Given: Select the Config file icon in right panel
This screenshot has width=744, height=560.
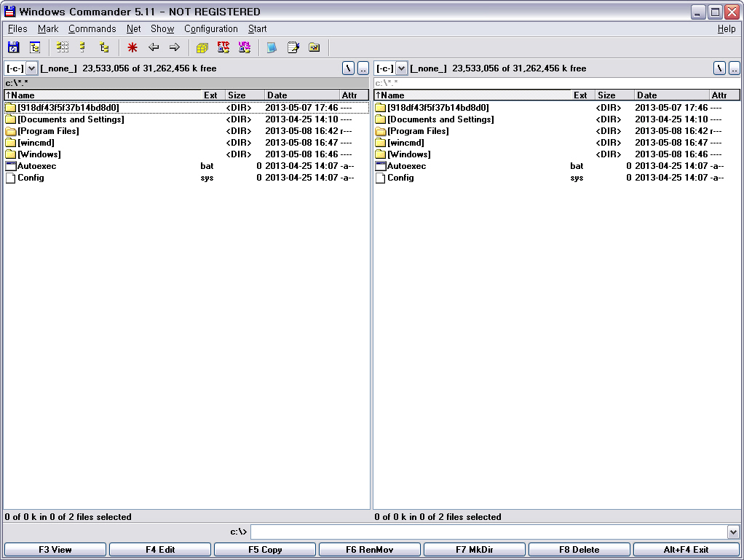Looking at the screenshot, I should pyautogui.click(x=380, y=178).
